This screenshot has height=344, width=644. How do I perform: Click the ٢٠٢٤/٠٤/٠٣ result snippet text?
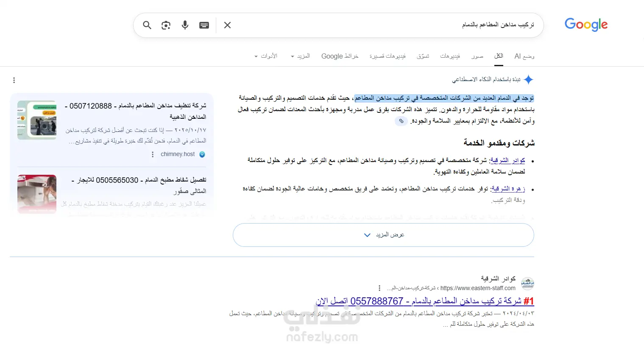[x=382, y=319]
